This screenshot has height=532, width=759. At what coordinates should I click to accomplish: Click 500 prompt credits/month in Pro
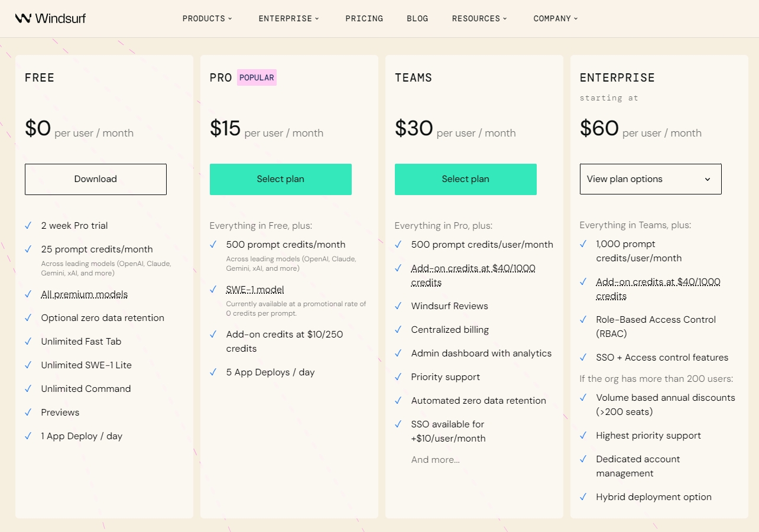click(286, 245)
